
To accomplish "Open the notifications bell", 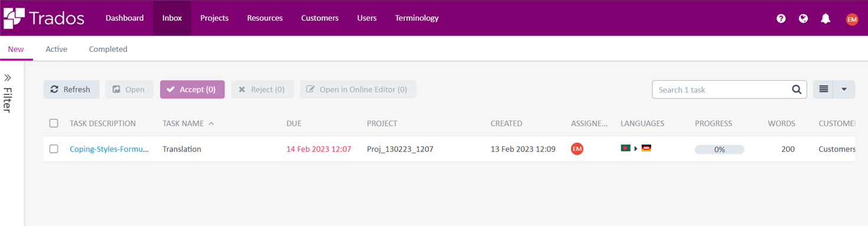I will pyautogui.click(x=826, y=18).
